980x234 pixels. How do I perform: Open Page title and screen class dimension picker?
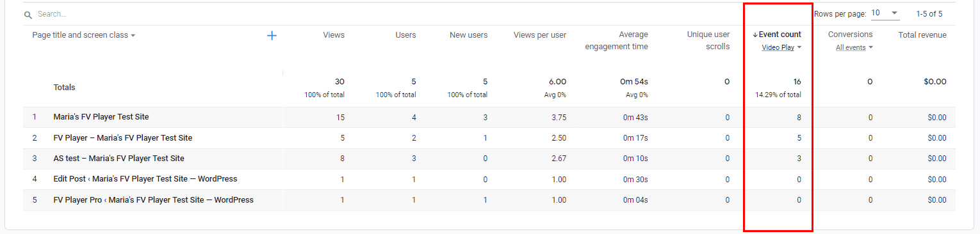point(84,35)
